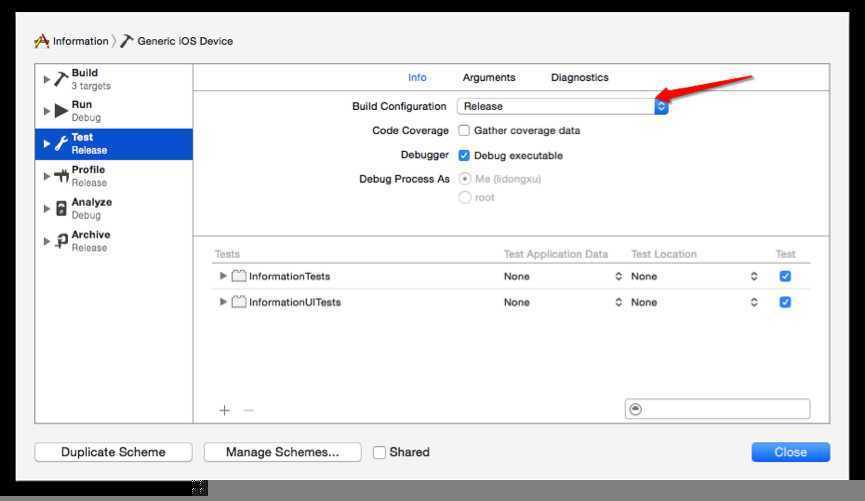The width and height of the screenshot is (865, 501).
Task: Click the Build hammer icon in sidebar
Action: (x=61, y=79)
